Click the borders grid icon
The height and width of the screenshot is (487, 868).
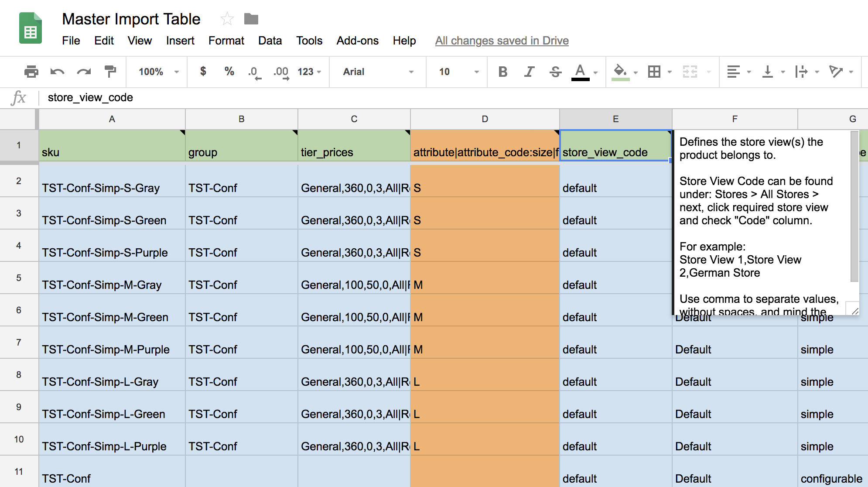coord(654,72)
